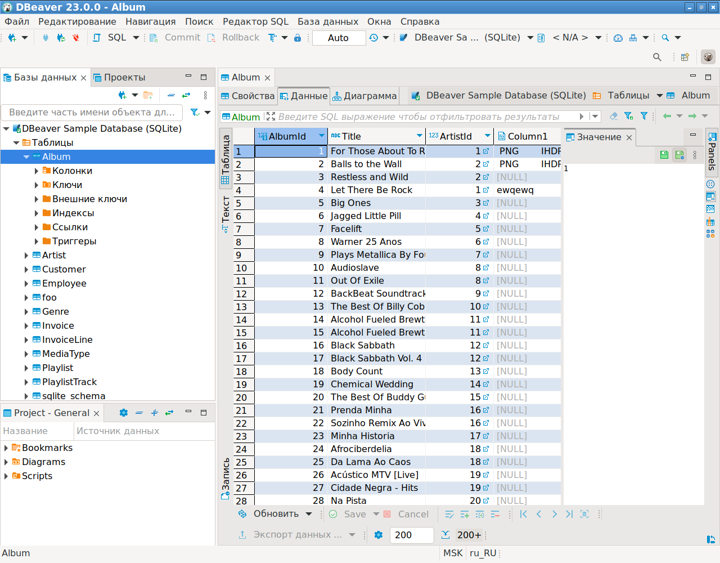The width and height of the screenshot is (720, 563).
Task: Click the new connection plug icon in main toolbar
Action: click(12, 38)
